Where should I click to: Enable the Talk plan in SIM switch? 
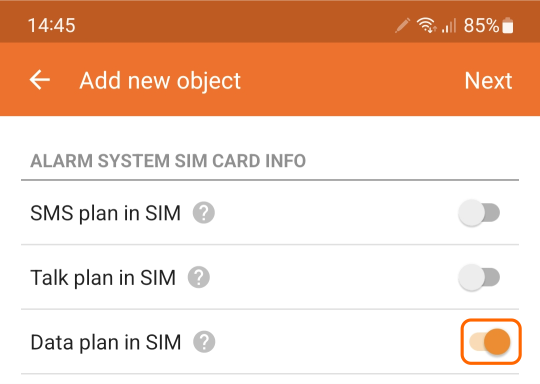(479, 278)
